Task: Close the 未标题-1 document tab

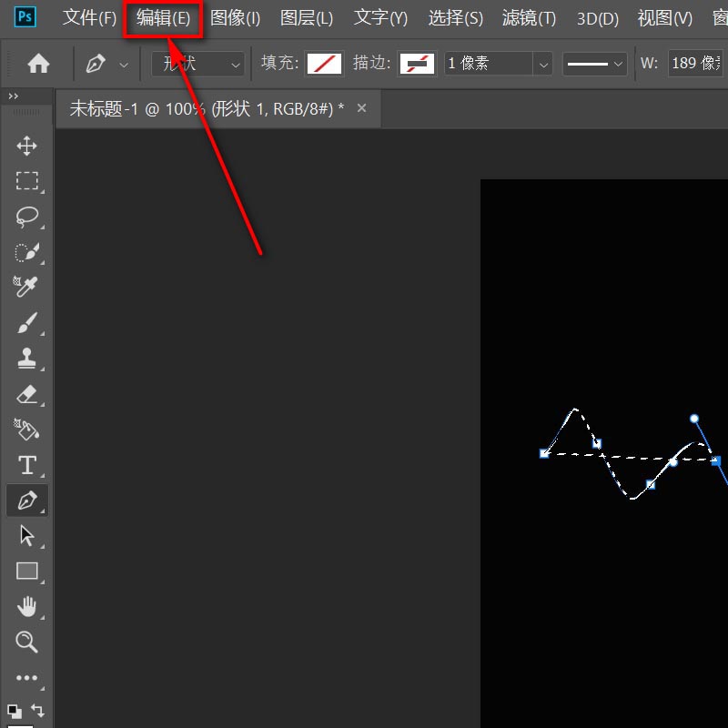Action: [x=361, y=108]
